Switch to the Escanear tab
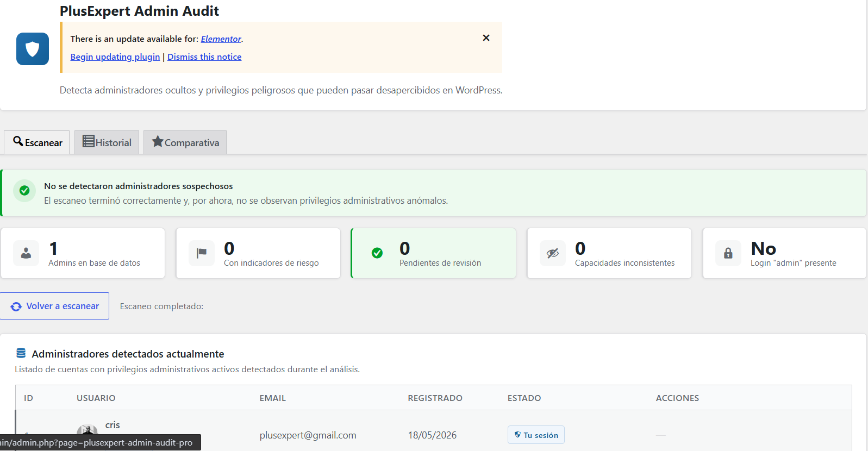Image resolution: width=868 pixels, height=451 pixels. click(37, 142)
